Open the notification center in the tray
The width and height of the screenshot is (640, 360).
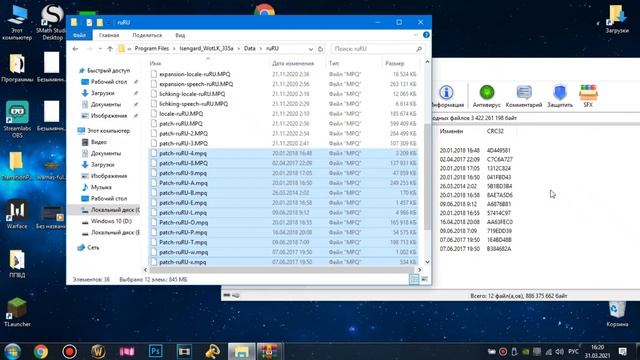point(622,351)
